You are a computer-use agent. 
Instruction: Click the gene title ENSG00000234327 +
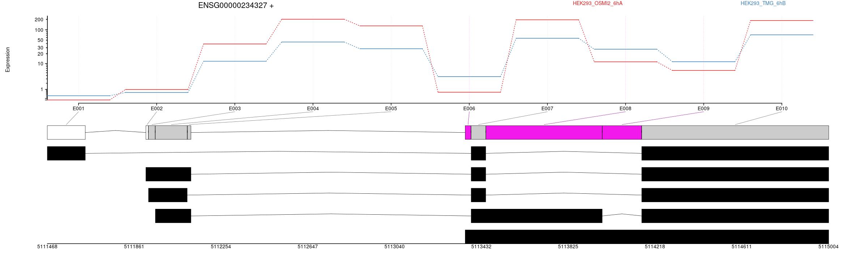coord(236,5)
